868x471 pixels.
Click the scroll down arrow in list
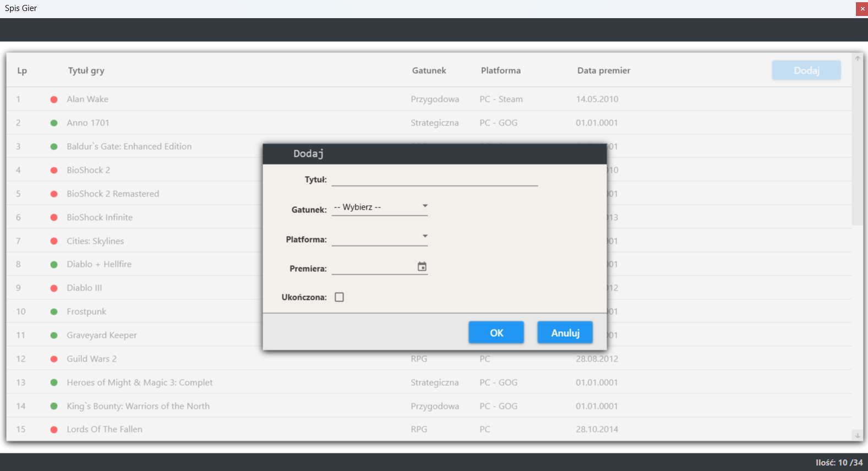[x=857, y=435]
